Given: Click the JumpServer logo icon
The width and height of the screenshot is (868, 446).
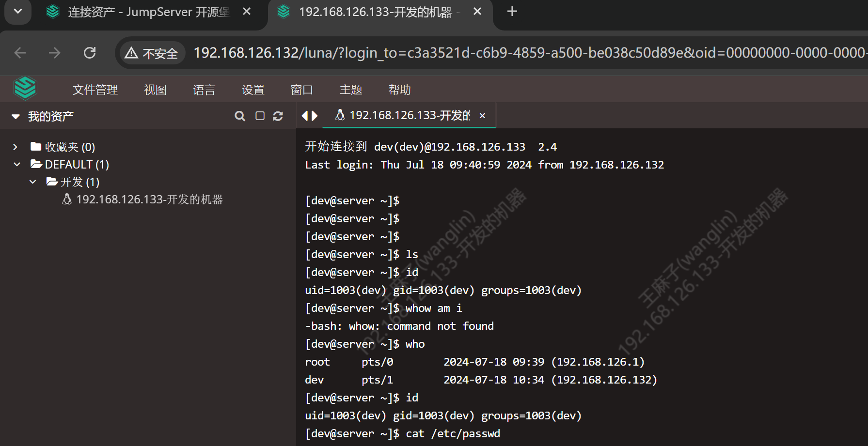Looking at the screenshot, I should 25,89.
